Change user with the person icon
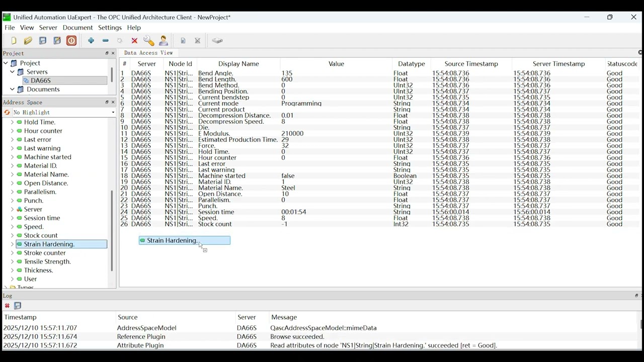The height and width of the screenshot is (362, 644). pos(164,41)
